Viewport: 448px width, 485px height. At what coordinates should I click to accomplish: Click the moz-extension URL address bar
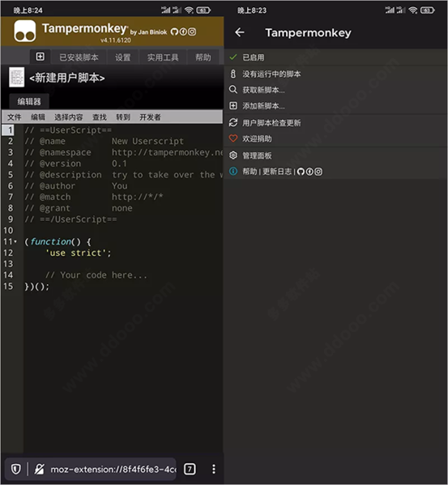tap(113, 470)
